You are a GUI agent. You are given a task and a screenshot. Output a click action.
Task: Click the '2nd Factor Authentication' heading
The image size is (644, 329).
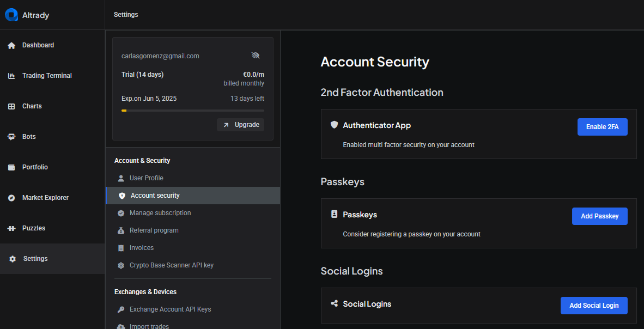(382, 93)
